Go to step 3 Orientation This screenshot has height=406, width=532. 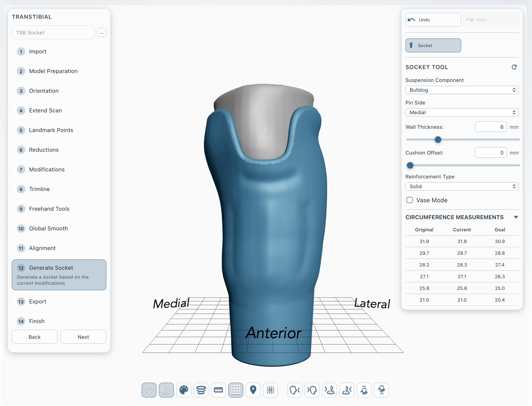tap(59, 91)
